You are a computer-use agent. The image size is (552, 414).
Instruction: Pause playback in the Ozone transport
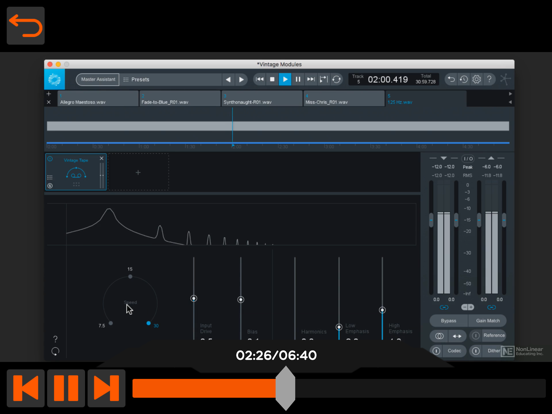point(298,80)
